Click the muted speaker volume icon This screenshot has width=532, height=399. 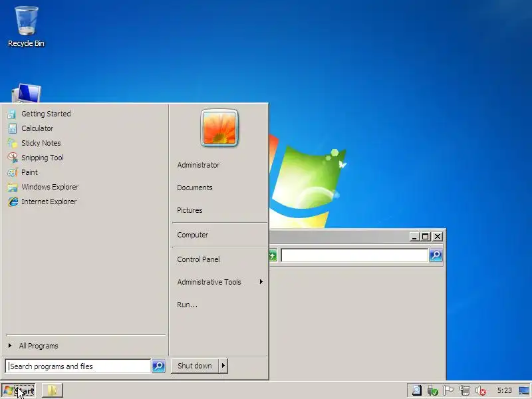click(x=480, y=391)
